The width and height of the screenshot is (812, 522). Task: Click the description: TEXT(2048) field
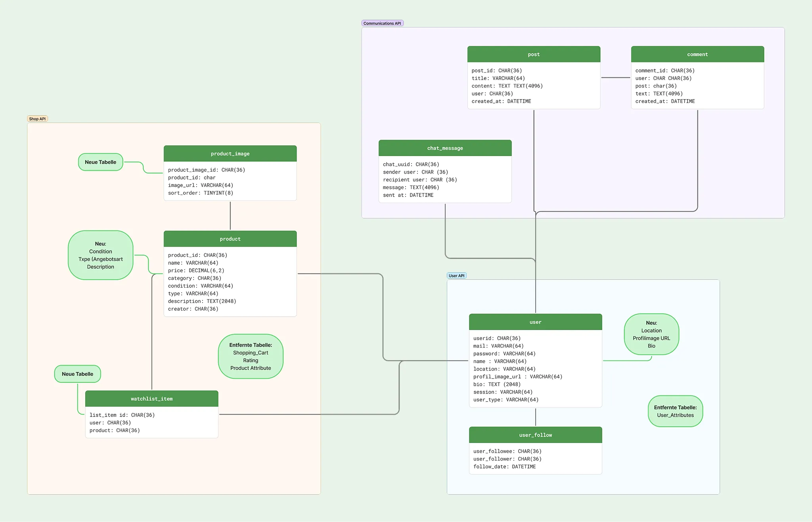tap(202, 301)
